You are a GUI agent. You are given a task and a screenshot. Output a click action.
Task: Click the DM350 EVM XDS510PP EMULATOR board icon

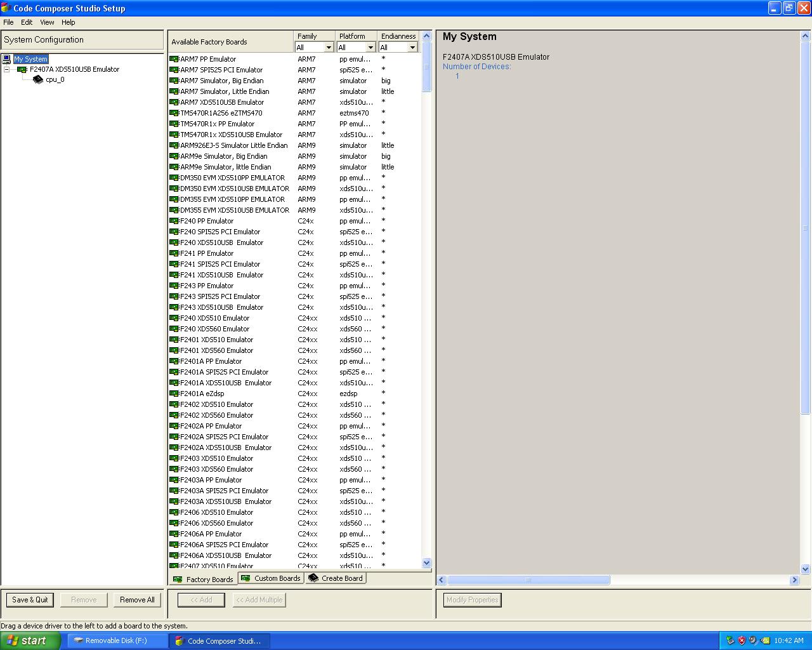tap(174, 178)
